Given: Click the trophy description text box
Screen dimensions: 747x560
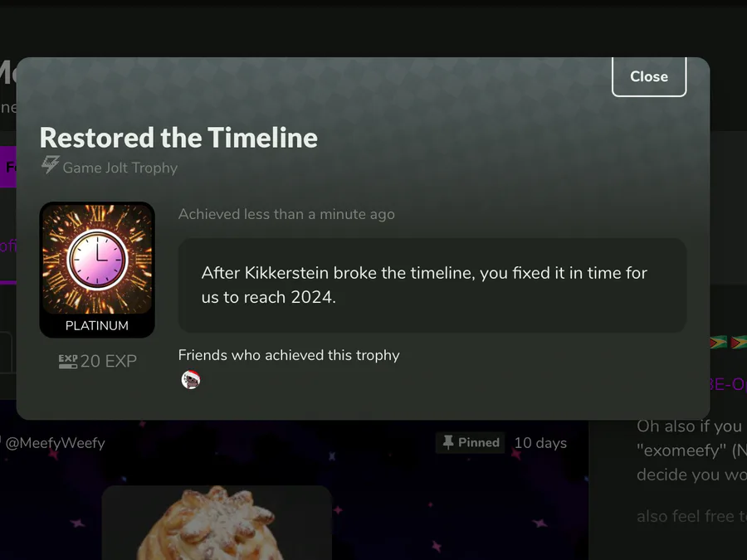Looking at the screenshot, I should pyautogui.click(x=432, y=285).
